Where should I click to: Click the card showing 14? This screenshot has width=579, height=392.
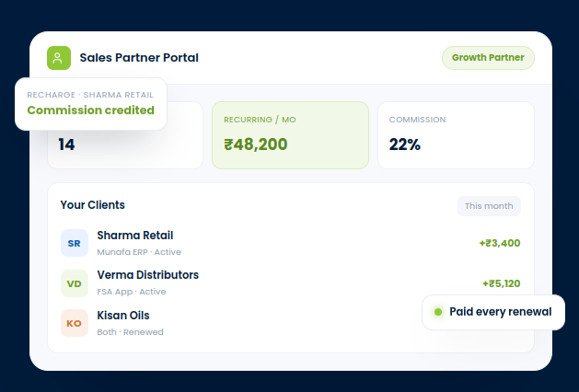tap(125, 135)
